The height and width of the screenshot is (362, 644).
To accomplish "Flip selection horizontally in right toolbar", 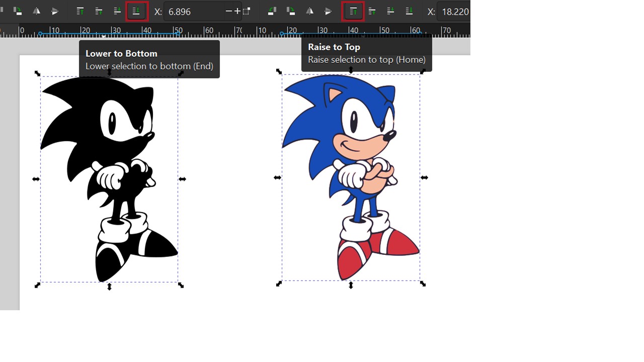I will point(309,11).
